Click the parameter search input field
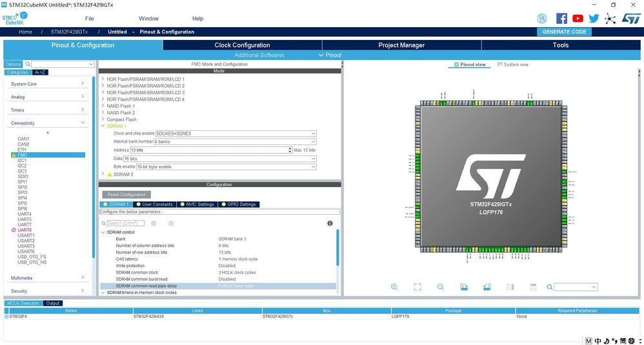The width and height of the screenshot is (644, 345). point(126,223)
